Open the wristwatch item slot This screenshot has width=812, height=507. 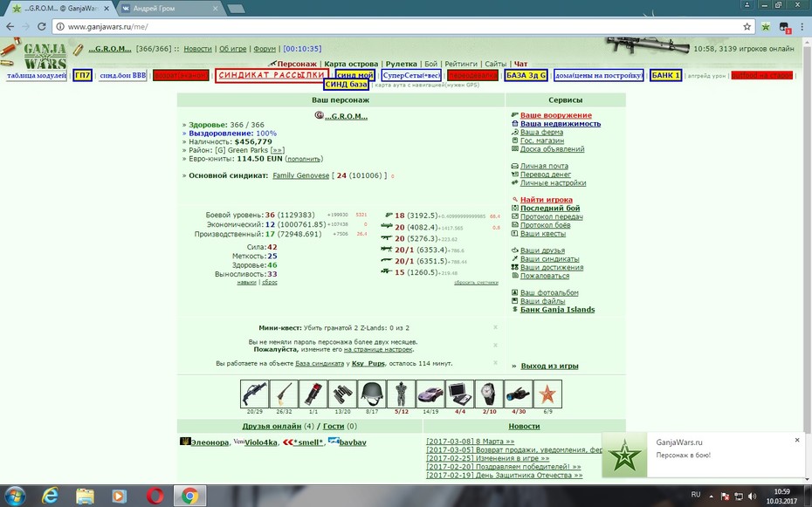click(x=489, y=394)
